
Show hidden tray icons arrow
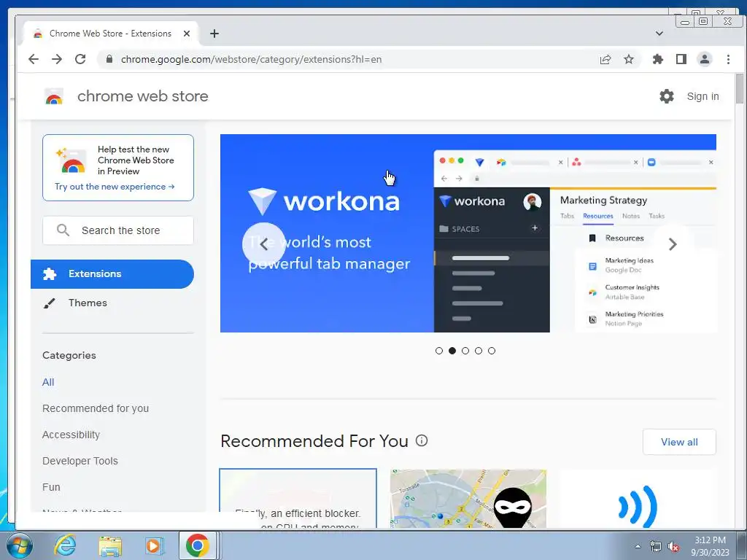[x=638, y=546]
